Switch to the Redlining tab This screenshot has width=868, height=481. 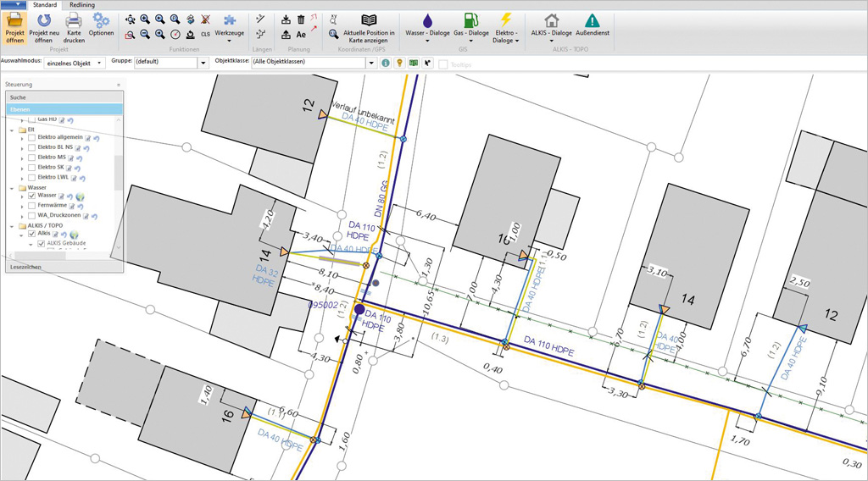(x=82, y=5)
